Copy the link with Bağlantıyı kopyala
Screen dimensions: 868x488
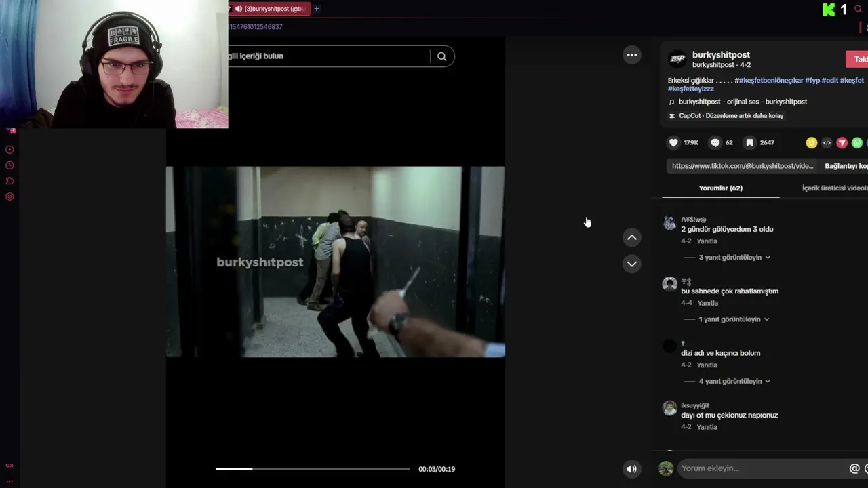point(846,166)
